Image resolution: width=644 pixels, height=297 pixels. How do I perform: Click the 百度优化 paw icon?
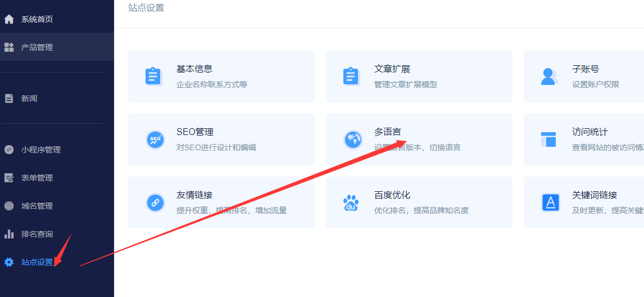coord(351,202)
